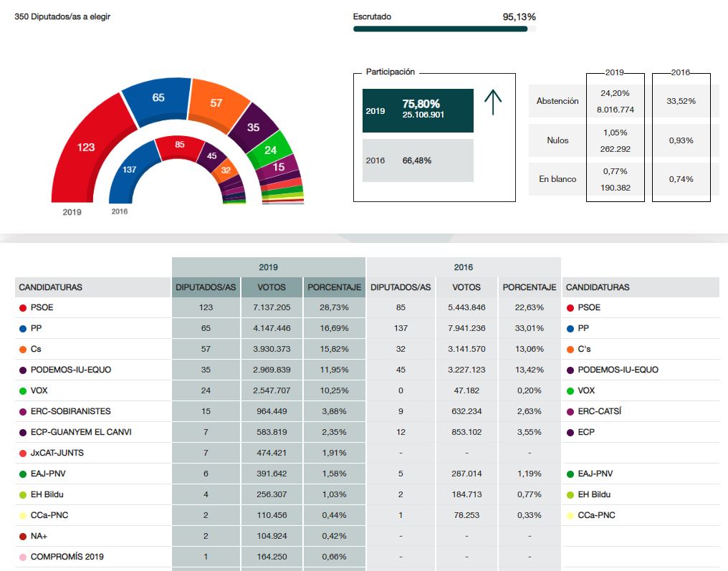Click the blue PP party dot

[23, 328]
